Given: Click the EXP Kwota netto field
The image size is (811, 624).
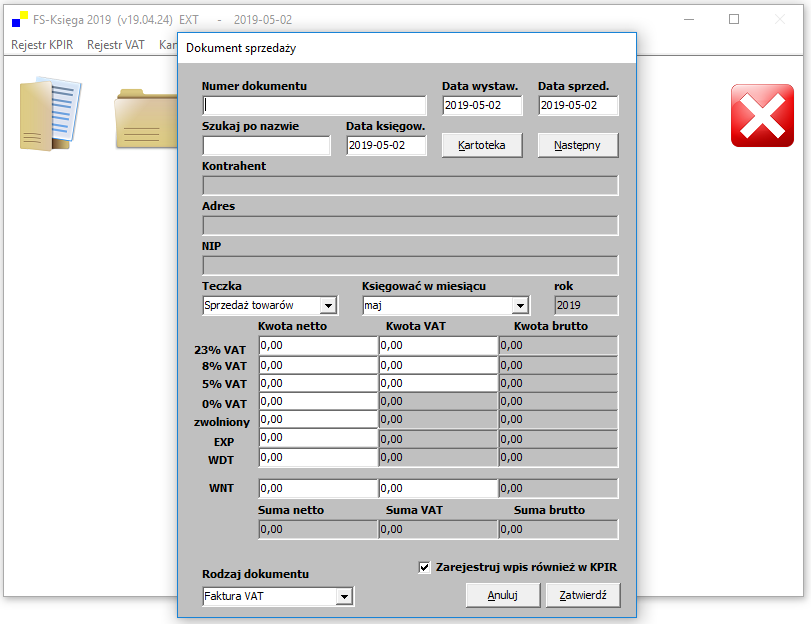Looking at the screenshot, I should click(x=318, y=438).
